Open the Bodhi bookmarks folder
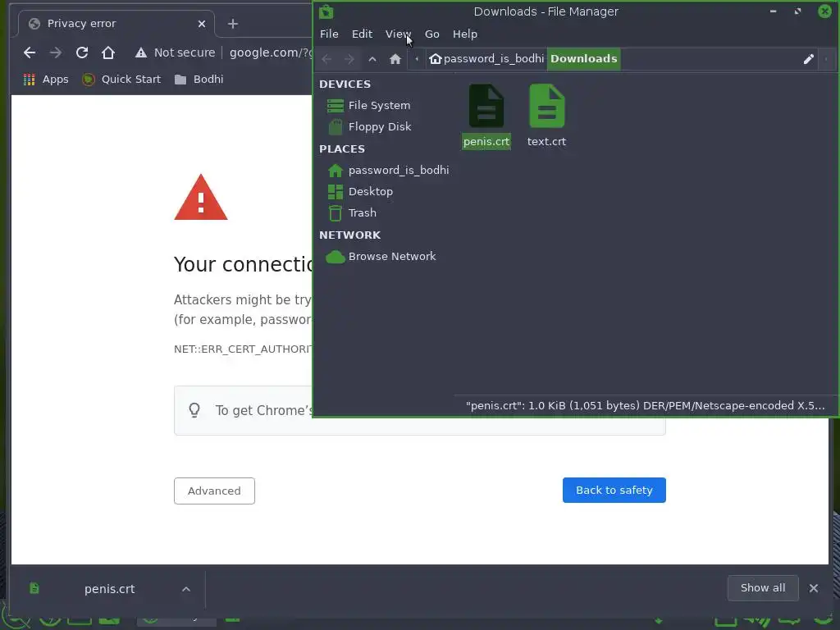 (199, 80)
